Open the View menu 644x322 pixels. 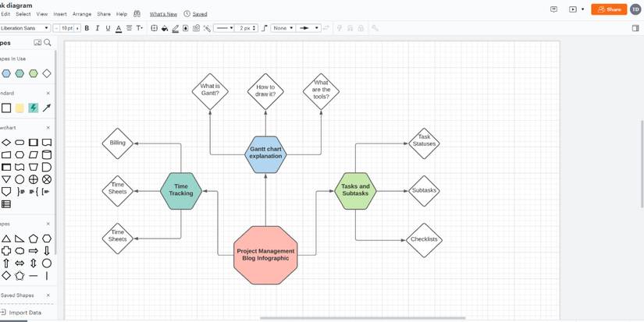[x=42, y=14]
